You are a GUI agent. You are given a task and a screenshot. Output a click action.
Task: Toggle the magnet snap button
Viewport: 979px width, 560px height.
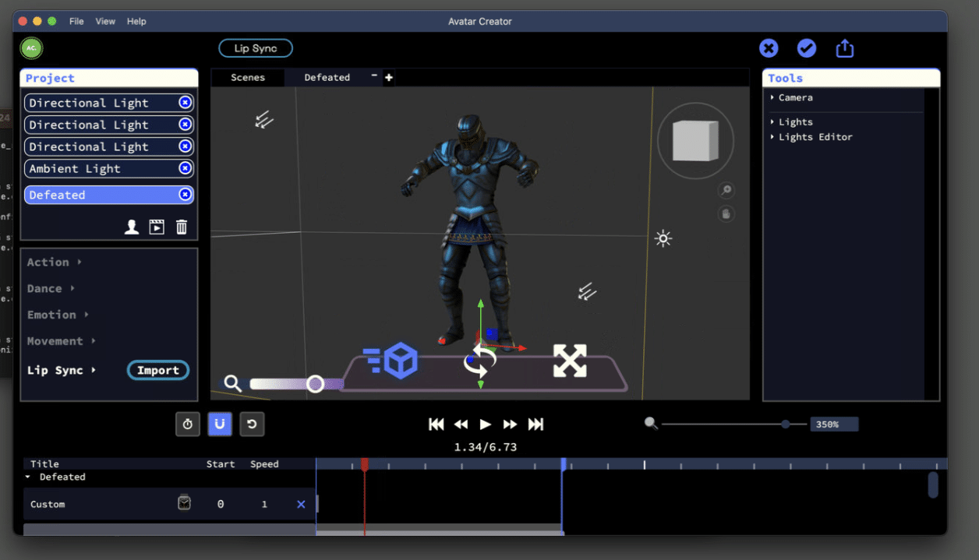[x=220, y=424]
